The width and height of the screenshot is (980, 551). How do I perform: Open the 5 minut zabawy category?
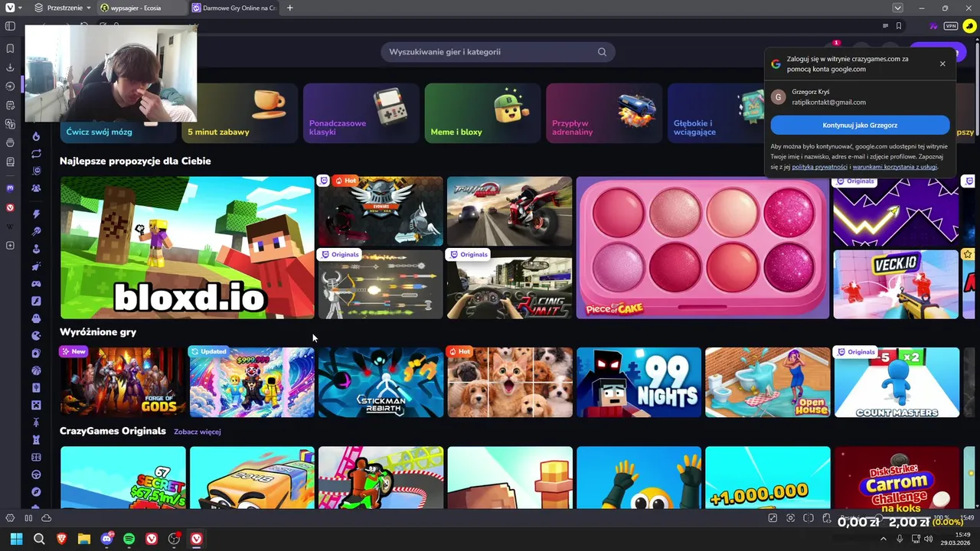click(240, 113)
